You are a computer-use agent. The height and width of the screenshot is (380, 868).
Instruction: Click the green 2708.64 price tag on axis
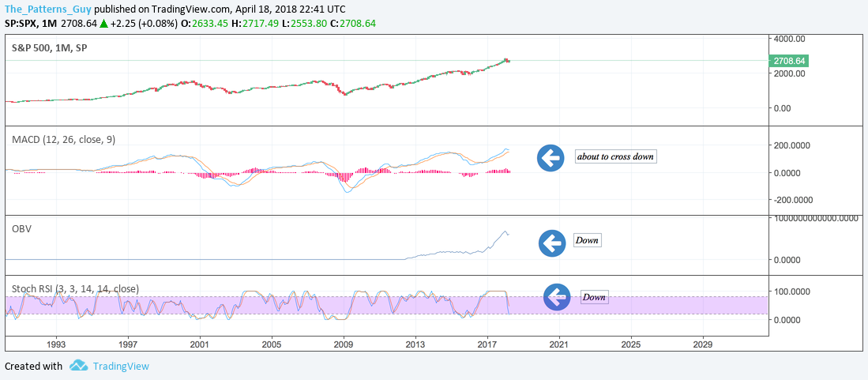(x=789, y=61)
